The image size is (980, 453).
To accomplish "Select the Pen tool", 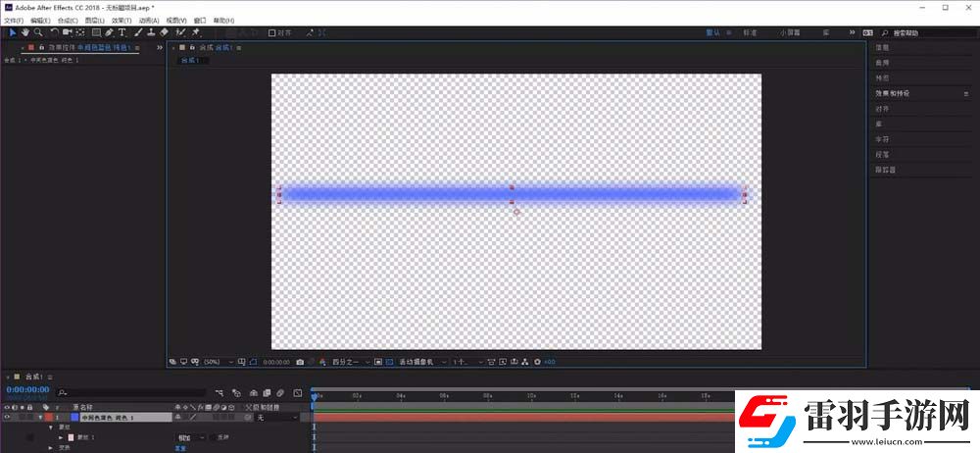I will pos(109,32).
